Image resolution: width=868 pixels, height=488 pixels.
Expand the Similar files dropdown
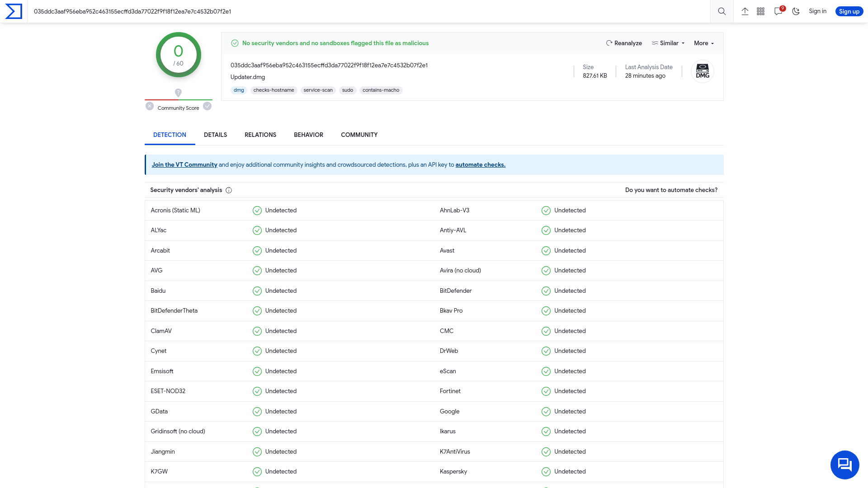point(668,43)
